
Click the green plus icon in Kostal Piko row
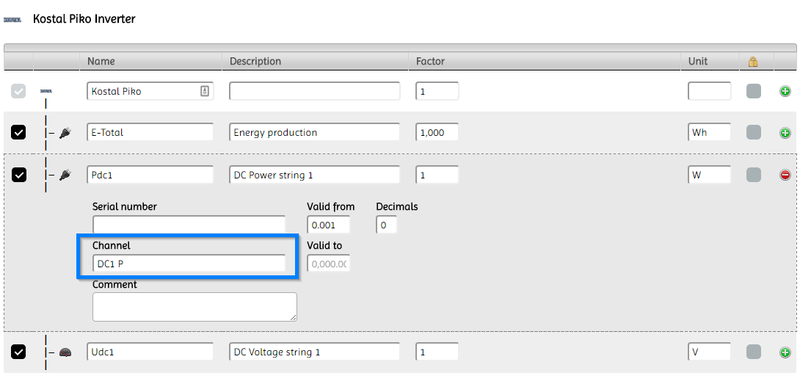tap(785, 92)
